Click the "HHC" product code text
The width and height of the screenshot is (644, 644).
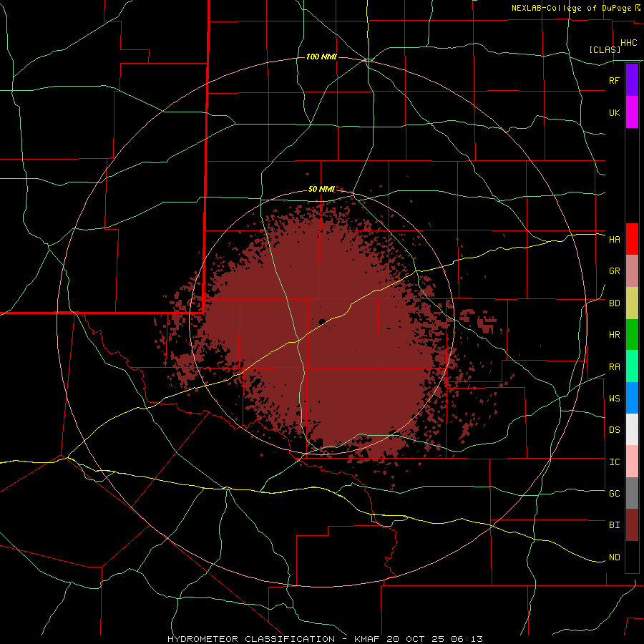[x=628, y=43]
